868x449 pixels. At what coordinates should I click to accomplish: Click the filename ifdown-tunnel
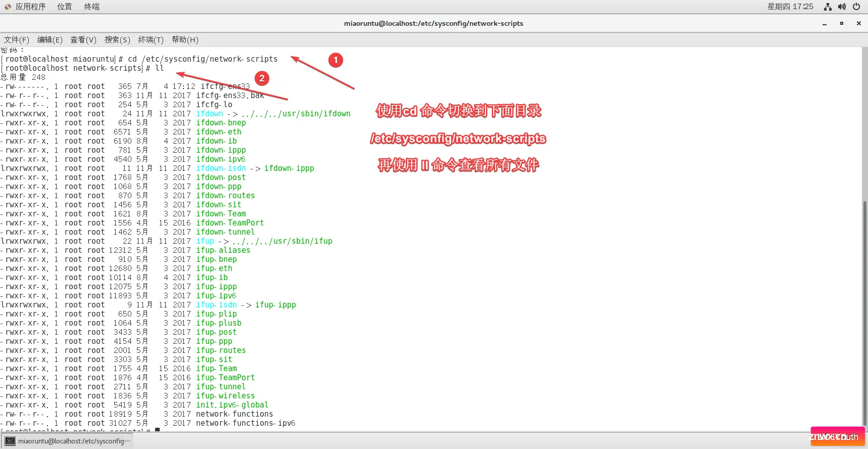(x=225, y=232)
